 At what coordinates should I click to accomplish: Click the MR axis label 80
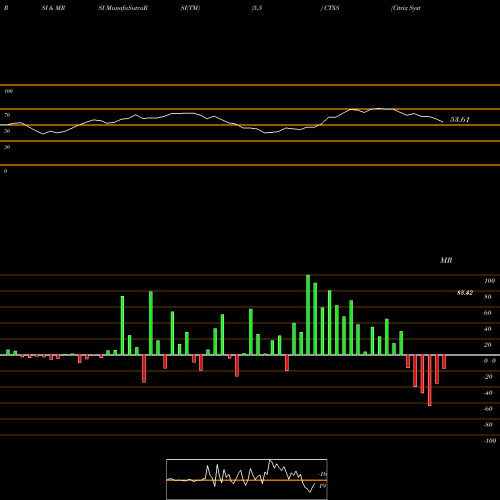(488, 297)
